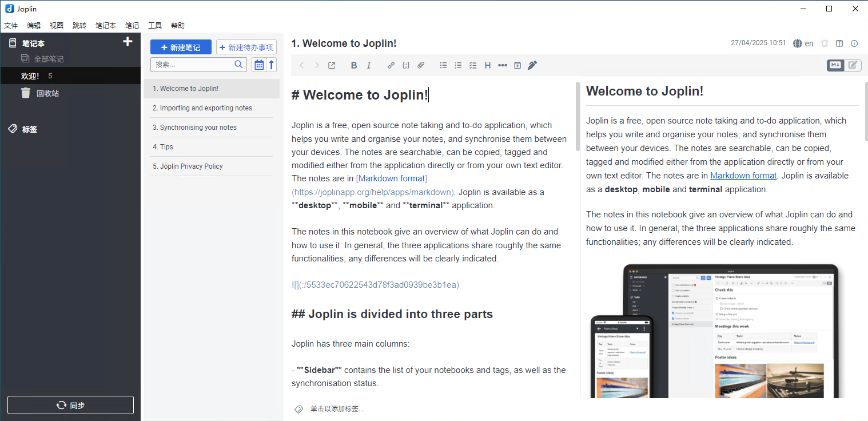Open note '4. Tips'
868x421 pixels.
(x=212, y=147)
